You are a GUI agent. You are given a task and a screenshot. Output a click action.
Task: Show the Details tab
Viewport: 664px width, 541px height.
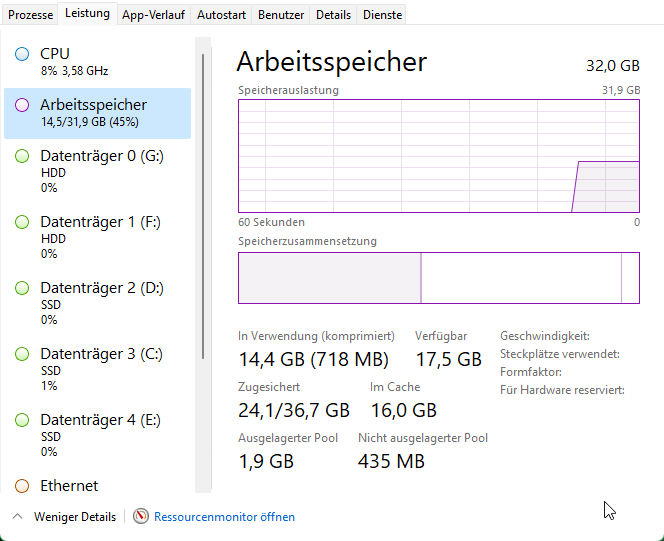tap(333, 15)
